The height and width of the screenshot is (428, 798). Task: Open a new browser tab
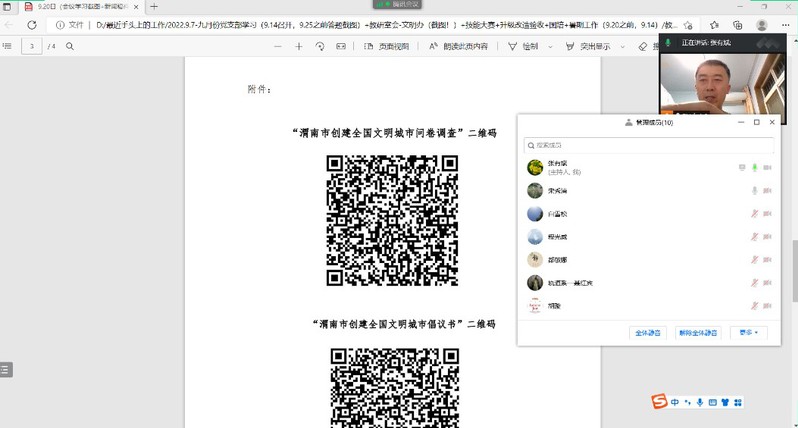click(x=154, y=7)
